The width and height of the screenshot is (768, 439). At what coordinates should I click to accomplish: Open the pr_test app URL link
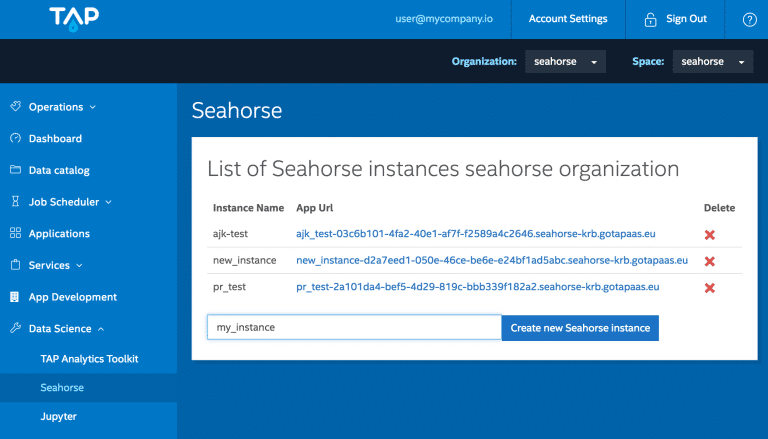[x=478, y=287]
